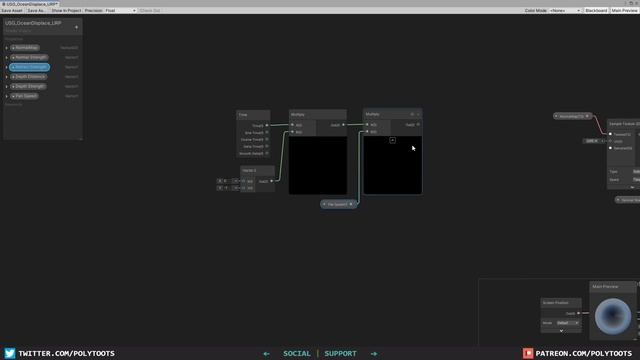This screenshot has width=640, height=360.
Task: Click Show In Project button
Action: [x=66, y=10]
